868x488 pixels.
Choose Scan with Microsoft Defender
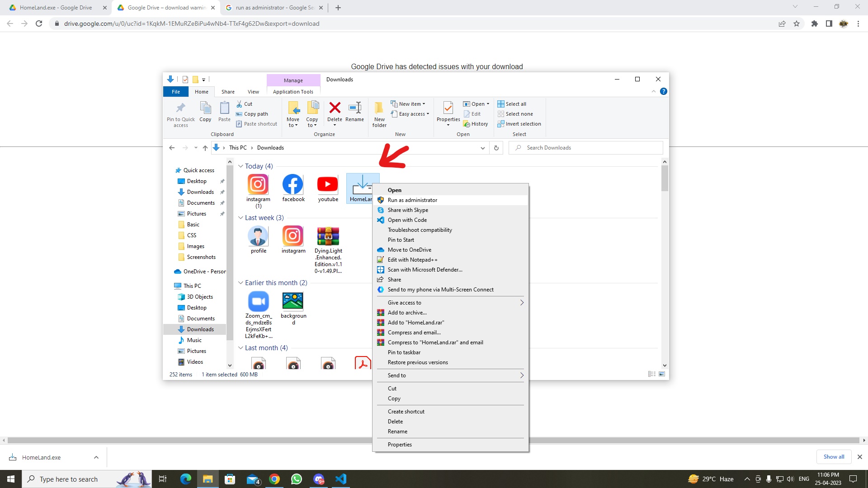(450, 270)
